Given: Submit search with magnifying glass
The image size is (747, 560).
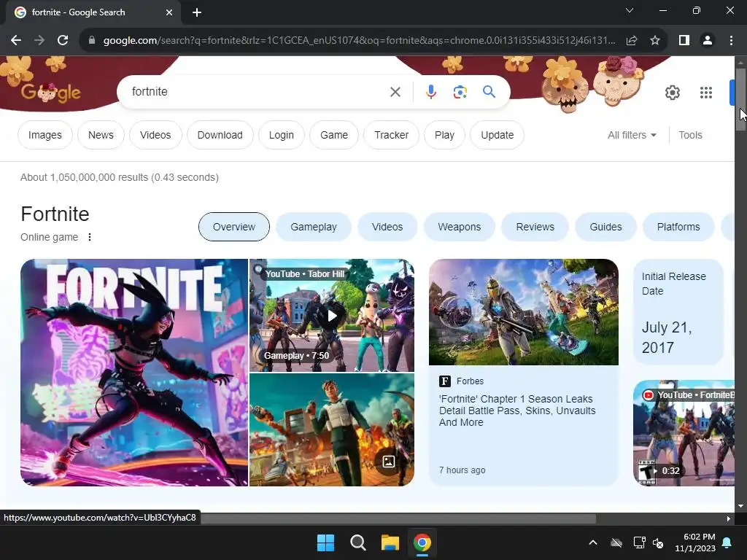Looking at the screenshot, I should [x=489, y=92].
